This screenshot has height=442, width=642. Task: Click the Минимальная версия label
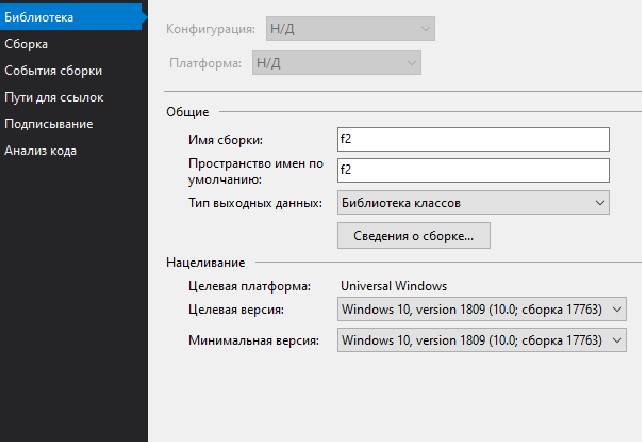pyautogui.click(x=253, y=341)
